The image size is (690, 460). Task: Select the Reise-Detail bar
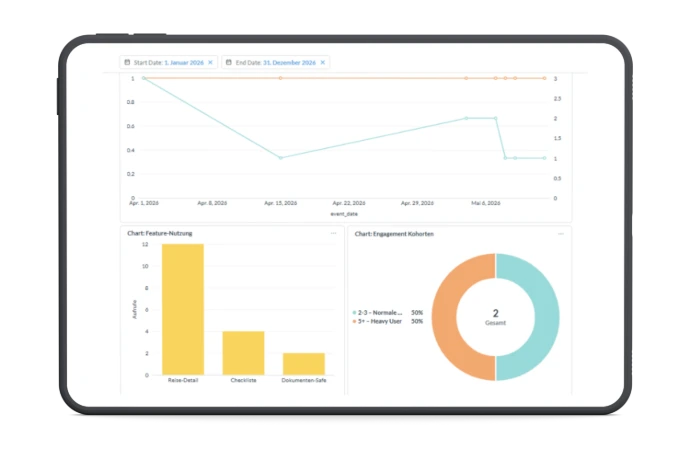click(x=183, y=309)
